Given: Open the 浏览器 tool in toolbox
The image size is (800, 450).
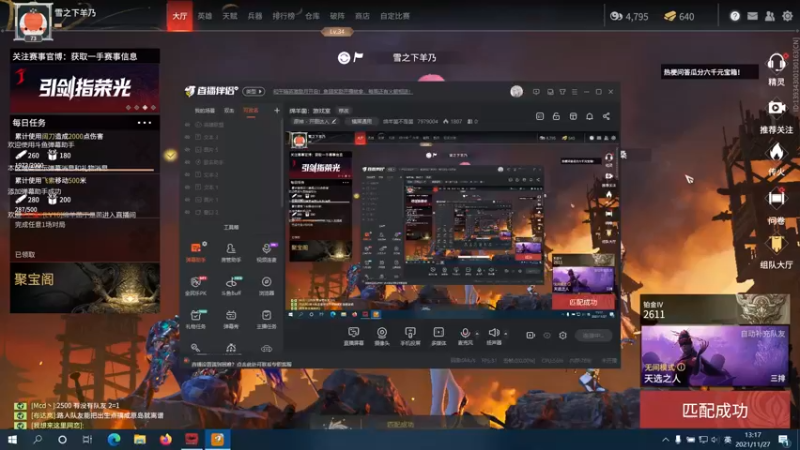Looking at the screenshot, I should click(x=266, y=286).
